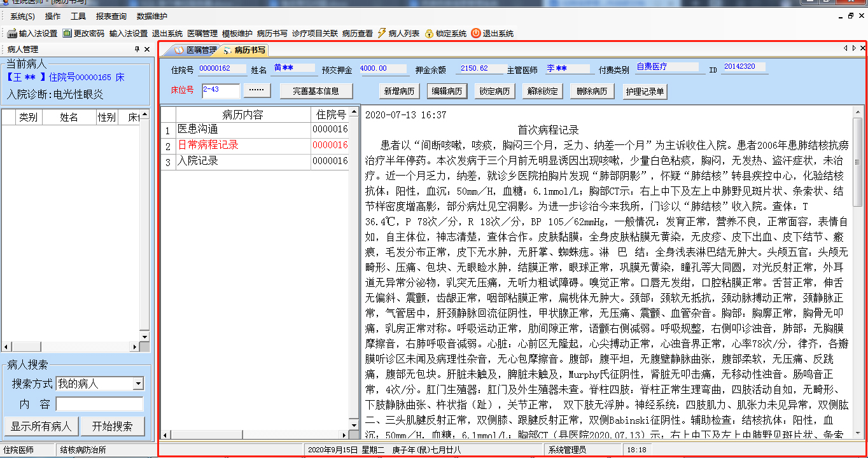Click record list horizontal scrollbar right arrow

coord(344,435)
